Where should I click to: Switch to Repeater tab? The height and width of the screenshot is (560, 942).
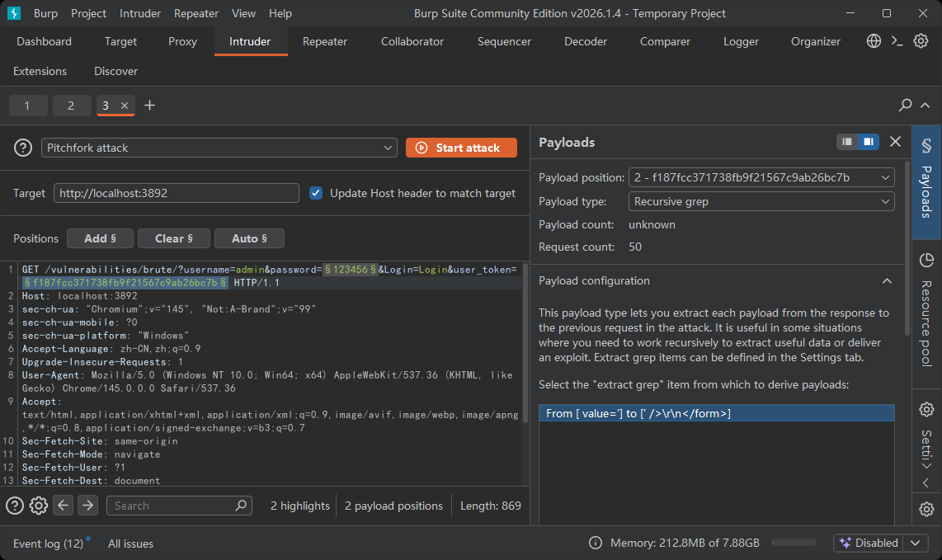point(325,41)
